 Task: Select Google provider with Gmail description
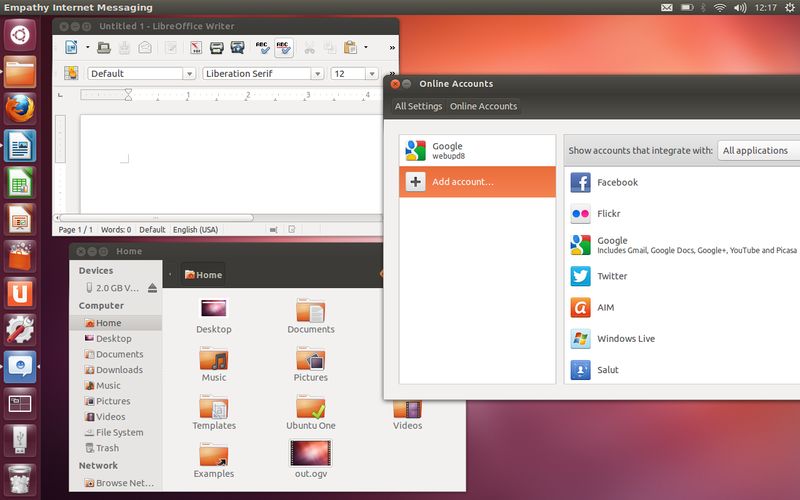coord(682,245)
